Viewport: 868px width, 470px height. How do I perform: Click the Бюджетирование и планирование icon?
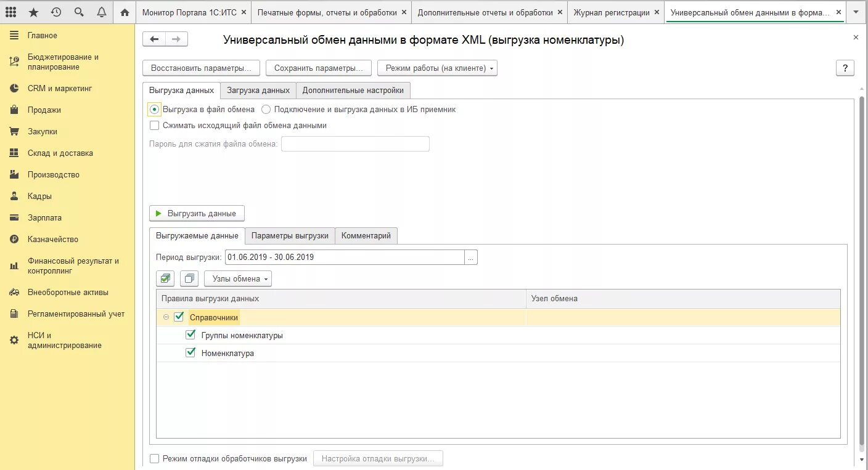point(14,62)
